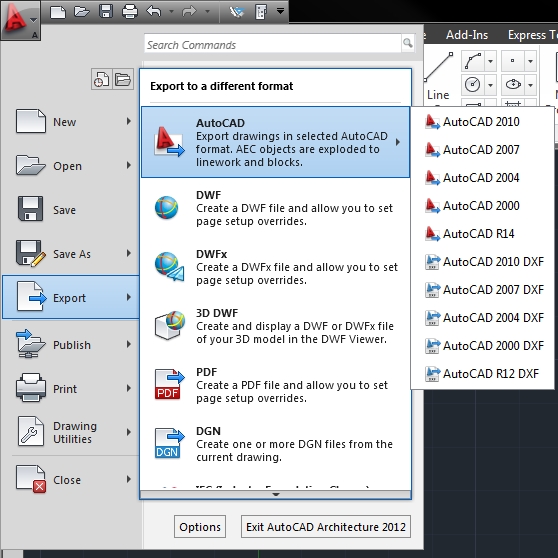
Task: Export as AutoCAD 2000
Action: (482, 206)
